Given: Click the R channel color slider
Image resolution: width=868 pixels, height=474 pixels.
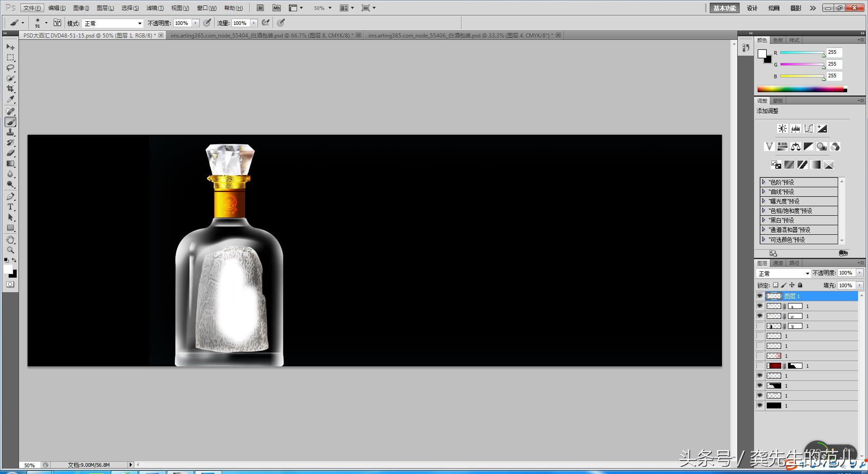Looking at the screenshot, I should [802, 53].
